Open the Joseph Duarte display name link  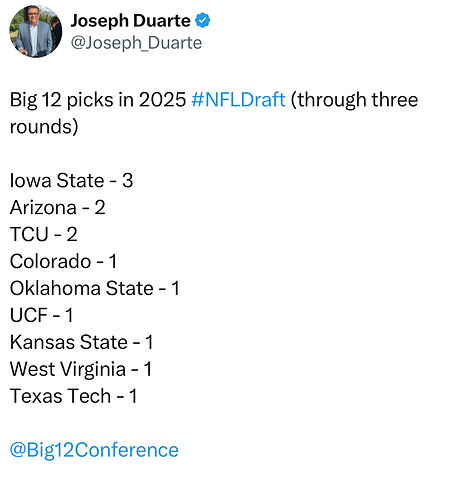click(130, 21)
